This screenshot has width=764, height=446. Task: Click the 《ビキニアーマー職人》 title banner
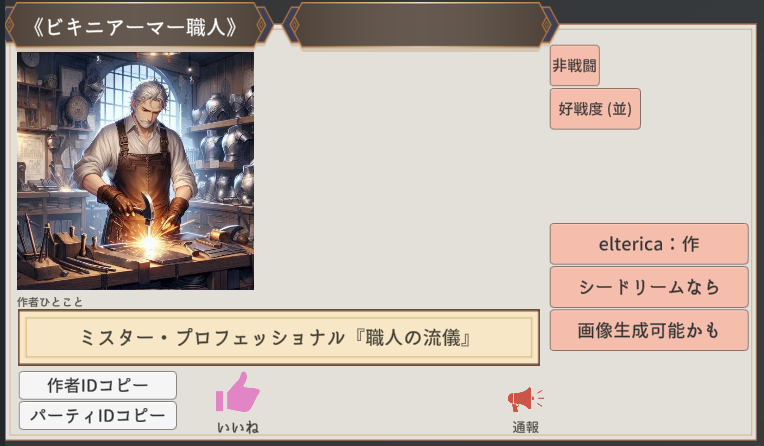tap(135, 26)
